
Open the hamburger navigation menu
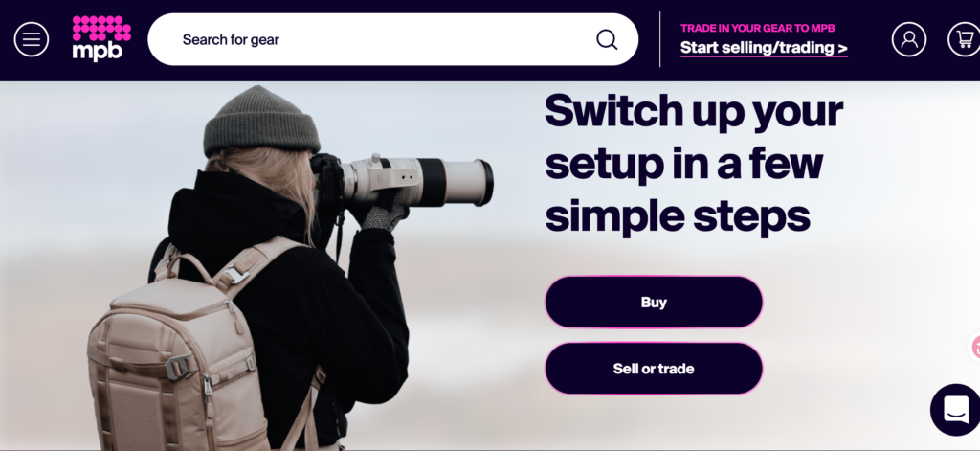pyautogui.click(x=32, y=39)
